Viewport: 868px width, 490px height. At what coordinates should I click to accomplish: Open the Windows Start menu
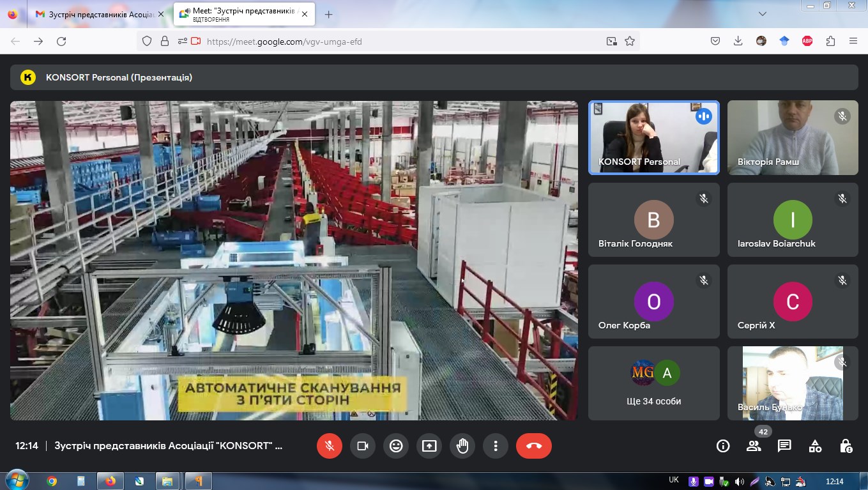[x=16, y=480]
